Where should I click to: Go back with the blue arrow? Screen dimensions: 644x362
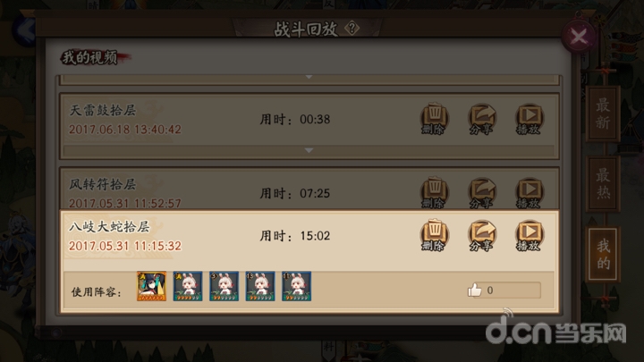[x=24, y=29]
